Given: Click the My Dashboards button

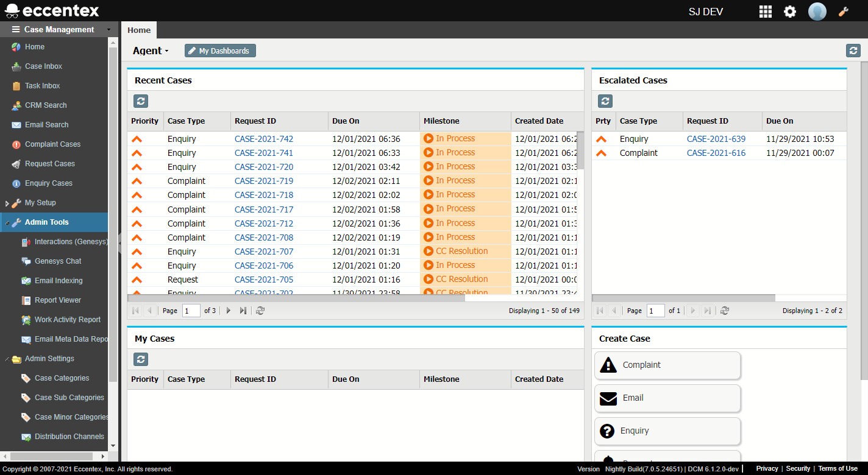Looking at the screenshot, I should tap(220, 51).
